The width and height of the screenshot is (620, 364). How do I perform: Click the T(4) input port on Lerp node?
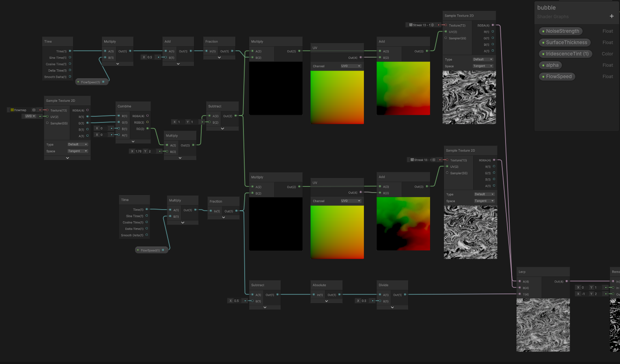click(519, 294)
